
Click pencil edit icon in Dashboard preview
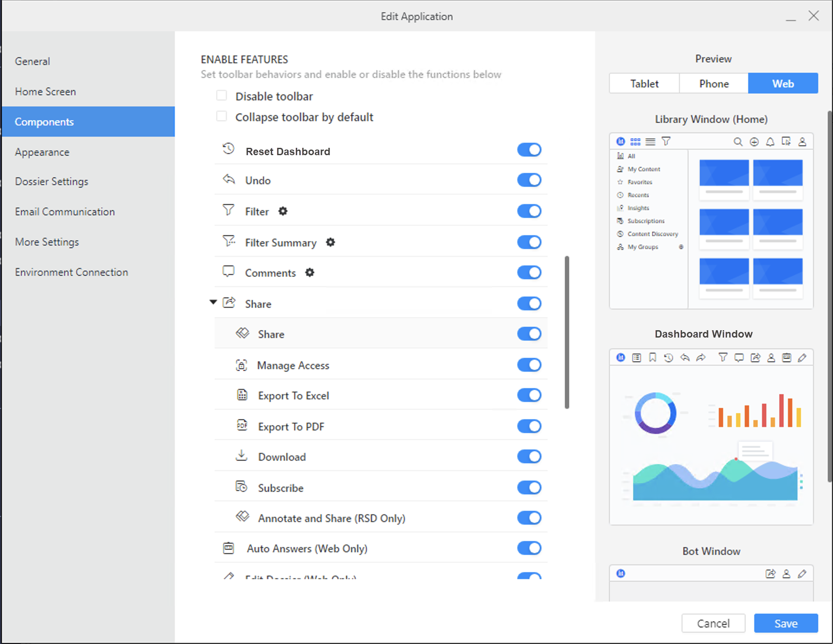coord(802,357)
